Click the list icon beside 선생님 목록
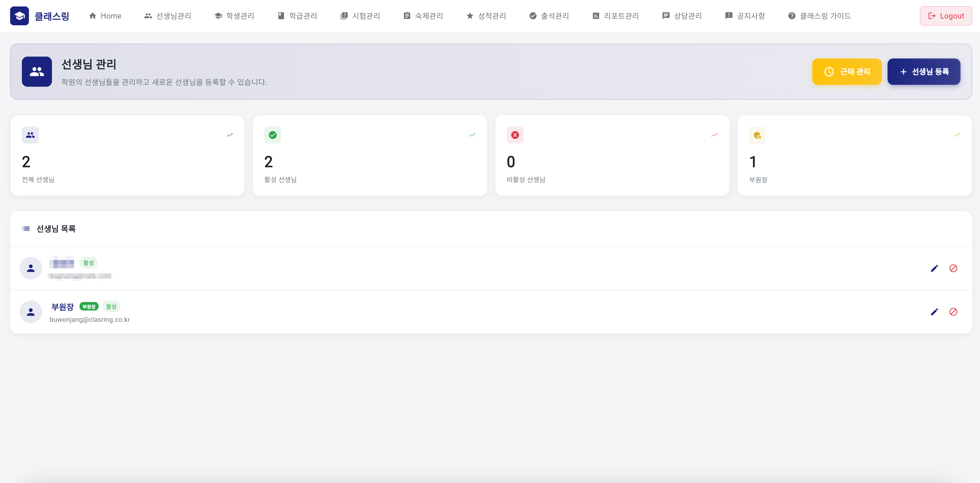This screenshot has width=980, height=483. click(26, 229)
